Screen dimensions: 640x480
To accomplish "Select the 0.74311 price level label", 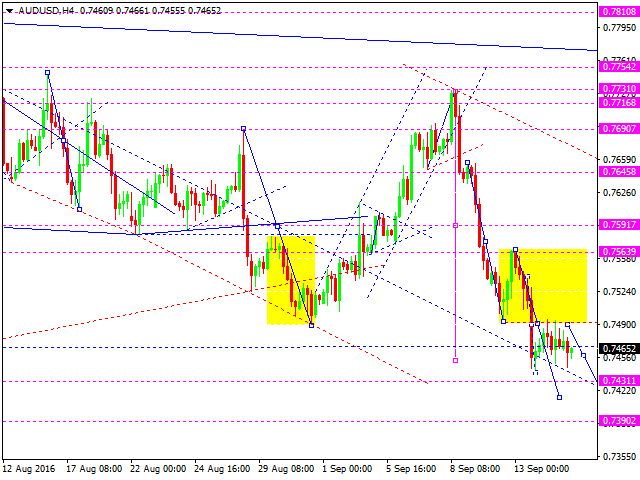I will tap(619, 380).
